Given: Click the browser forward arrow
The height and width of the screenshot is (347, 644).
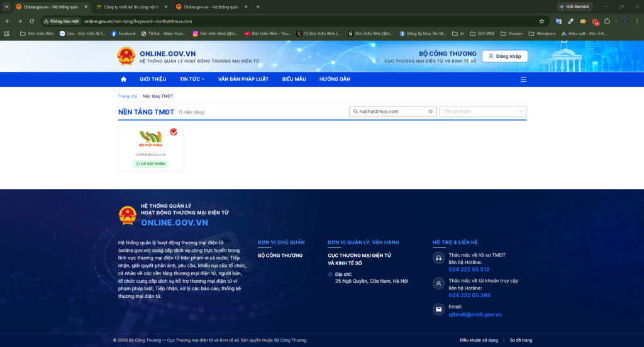Looking at the screenshot, I should 19,21.
